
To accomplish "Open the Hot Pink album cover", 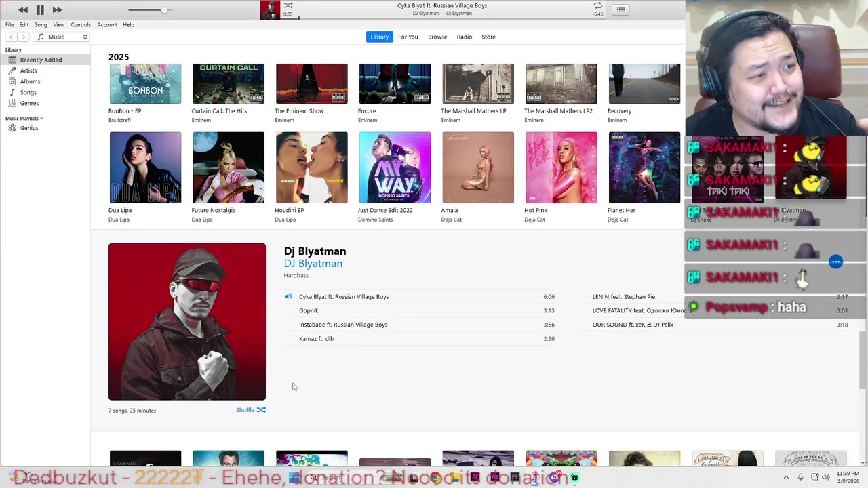I will tap(561, 167).
